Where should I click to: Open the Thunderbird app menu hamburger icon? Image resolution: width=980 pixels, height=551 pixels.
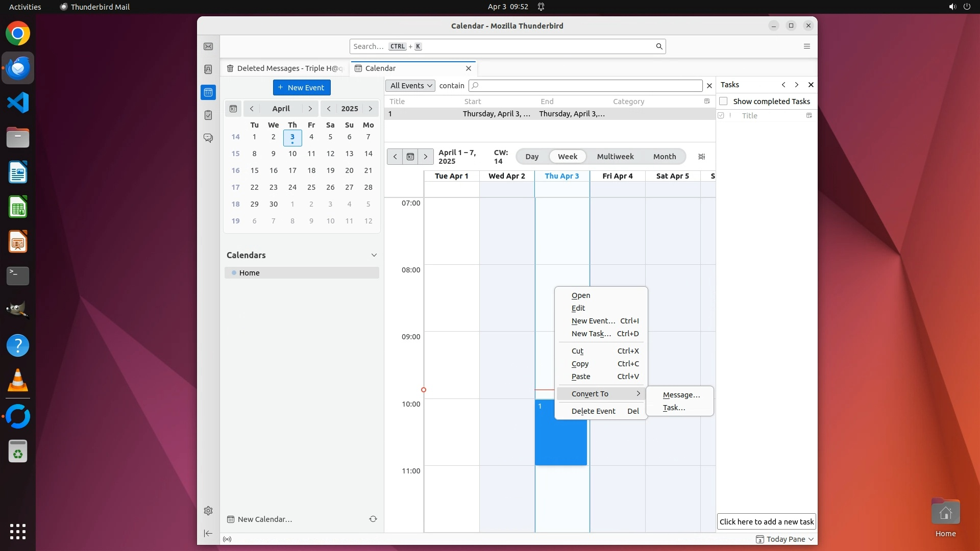pyautogui.click(x=807, y=46)
